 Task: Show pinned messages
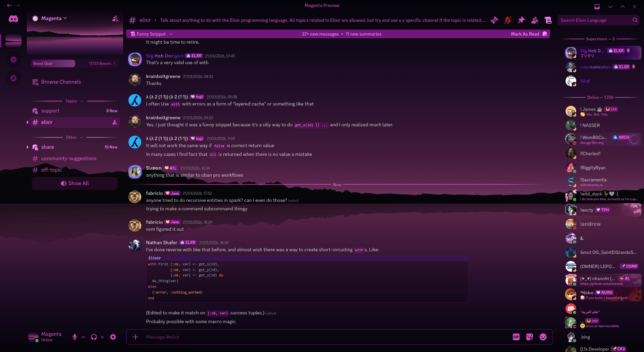tap(521, 20)
